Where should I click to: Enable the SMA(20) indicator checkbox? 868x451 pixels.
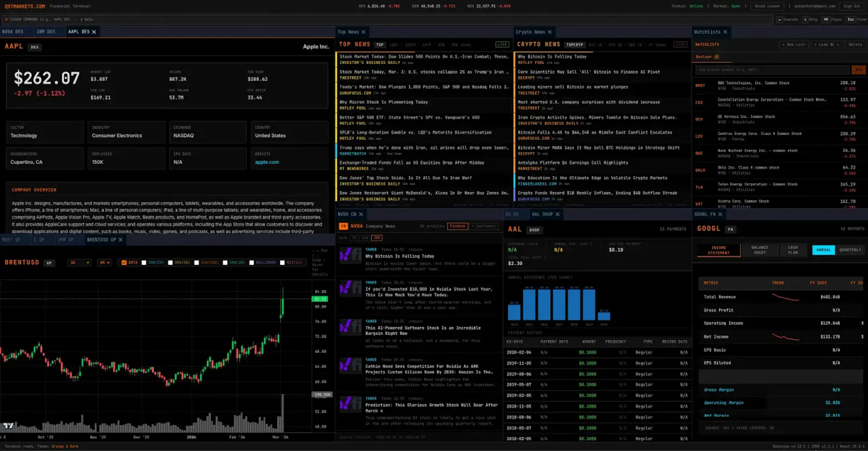pos(144,262)
